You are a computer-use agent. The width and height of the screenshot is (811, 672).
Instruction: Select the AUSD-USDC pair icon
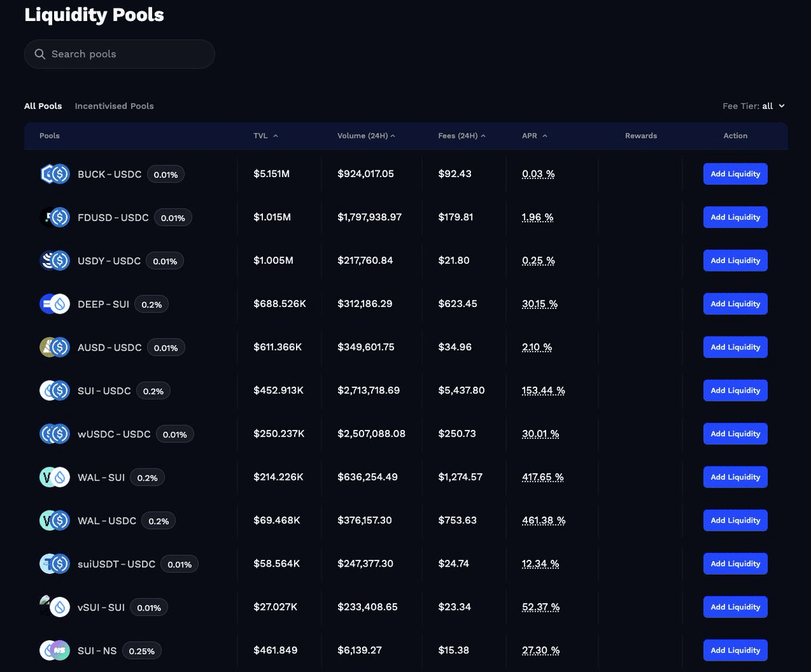[55, 347]
